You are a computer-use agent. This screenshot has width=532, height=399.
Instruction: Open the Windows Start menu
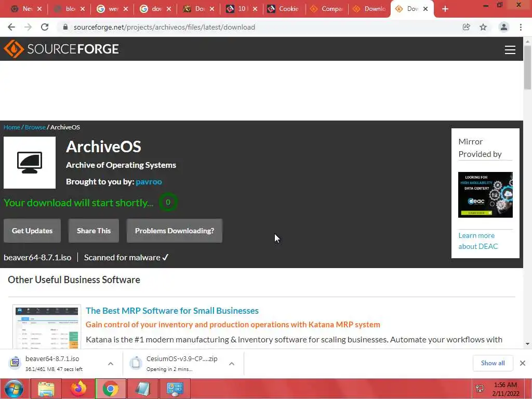14,389
